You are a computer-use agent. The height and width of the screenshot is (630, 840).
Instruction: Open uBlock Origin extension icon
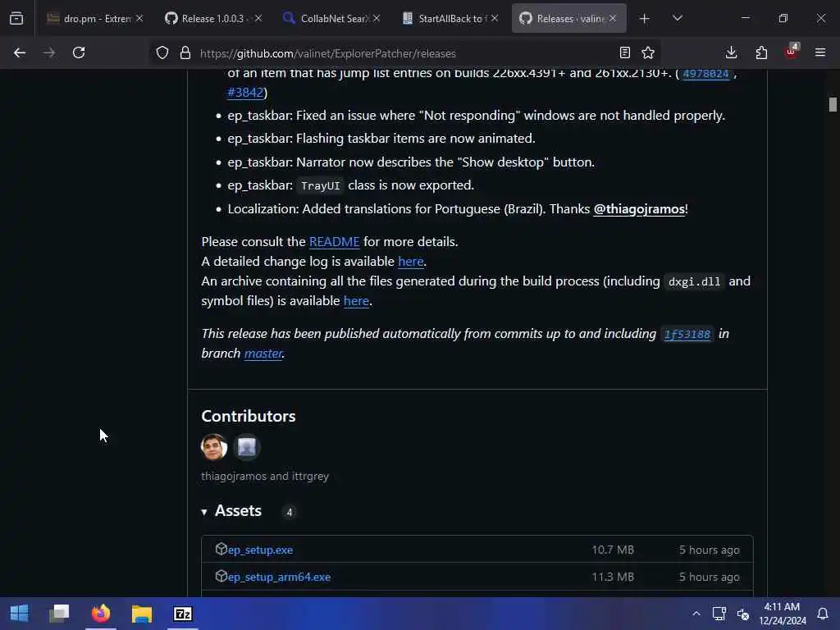(792, 52)
